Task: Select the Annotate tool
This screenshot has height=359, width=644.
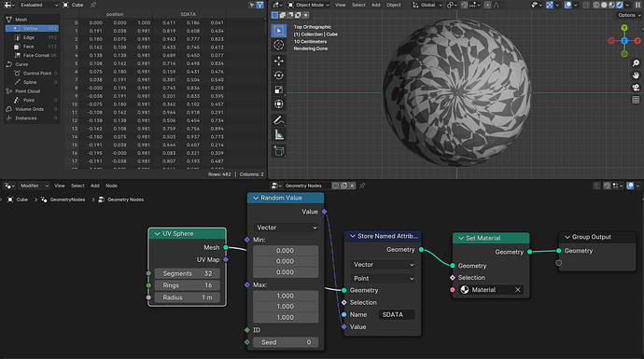Action: [279, 120]
